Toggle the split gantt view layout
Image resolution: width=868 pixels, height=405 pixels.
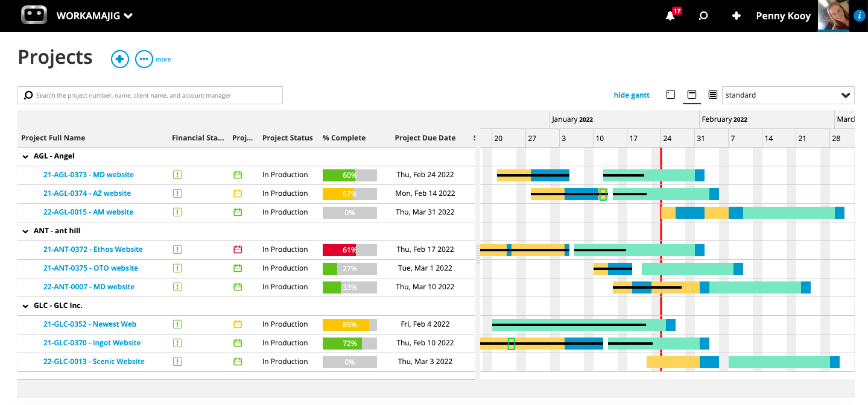pos(691,95)
